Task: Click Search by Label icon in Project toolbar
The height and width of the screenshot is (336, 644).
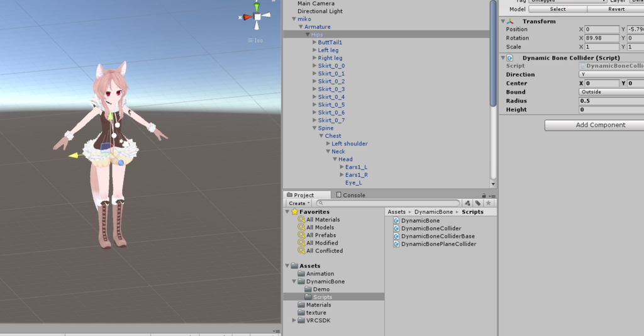Action: point(478,203)
